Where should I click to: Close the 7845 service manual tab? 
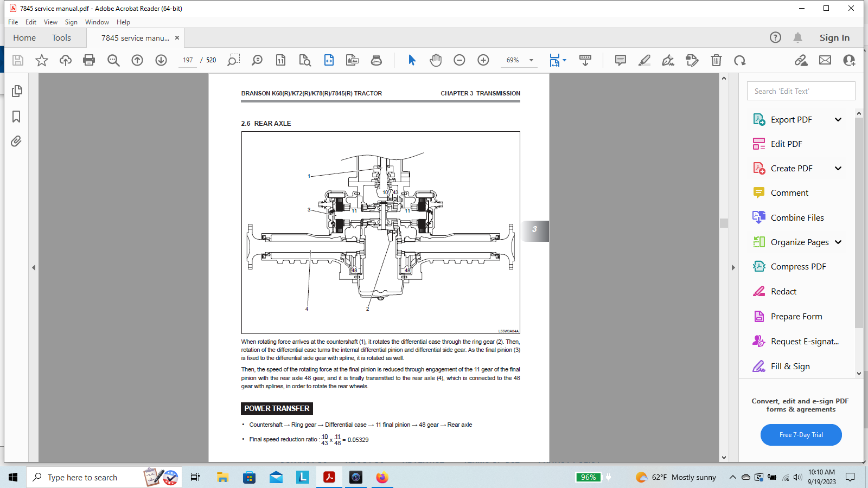[177, 38]
